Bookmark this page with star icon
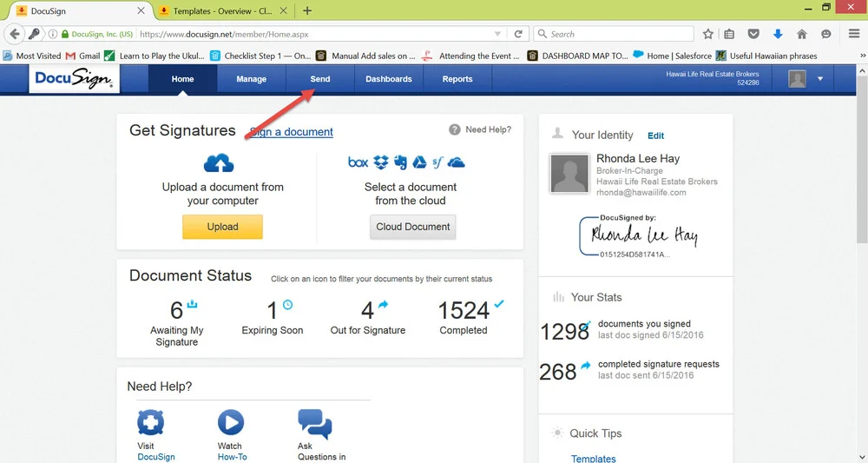This screenshot has height=463, width=868. (x=708, y=34)
